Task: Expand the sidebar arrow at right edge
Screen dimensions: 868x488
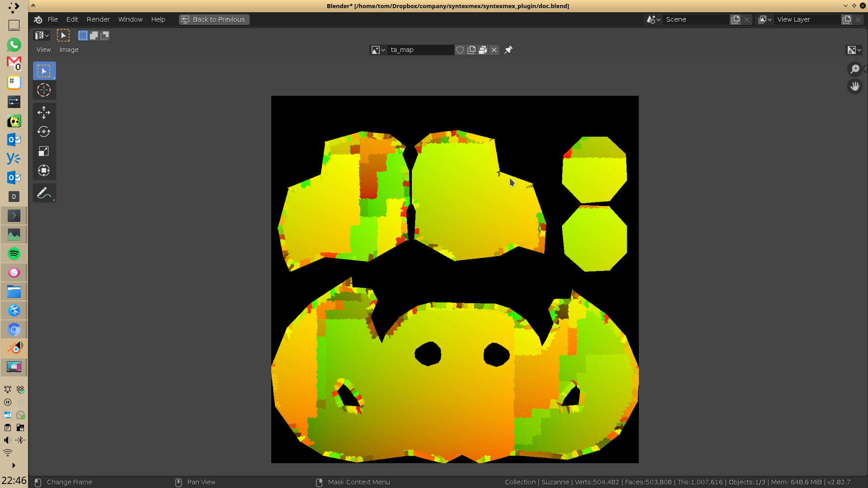Action: tap(865, 69)
